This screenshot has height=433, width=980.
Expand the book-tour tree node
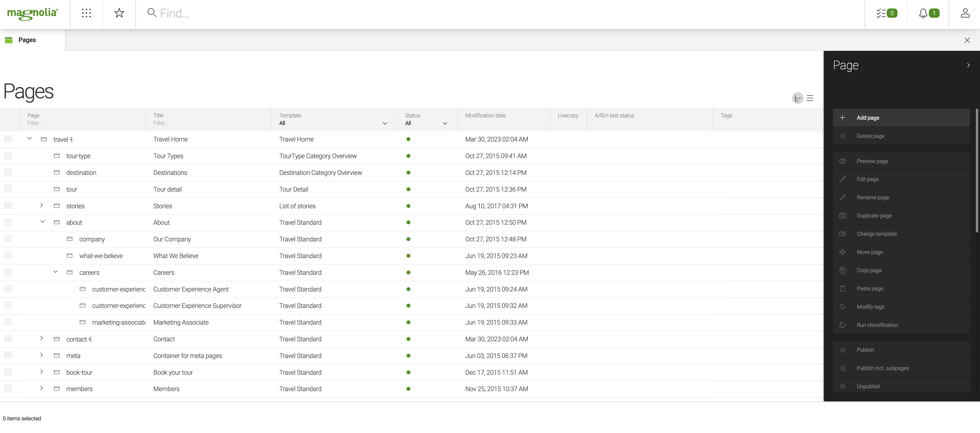coord(42,372)
